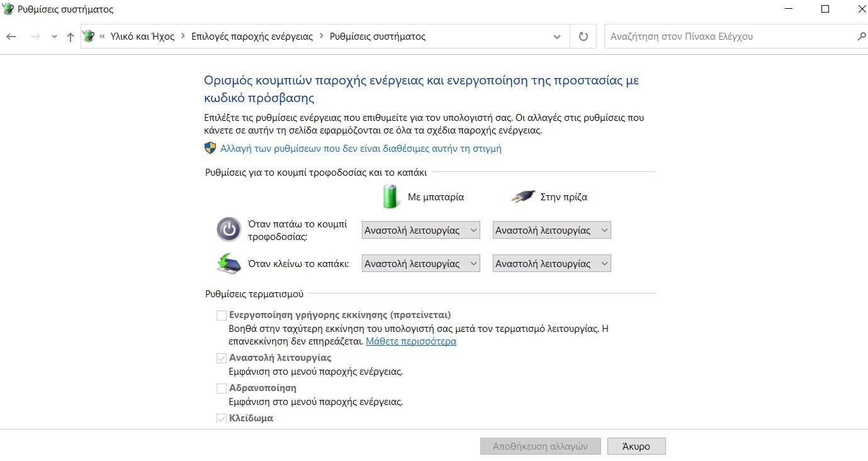
Task: Click the refresh icon in address bar
Action: pos(583,37)
